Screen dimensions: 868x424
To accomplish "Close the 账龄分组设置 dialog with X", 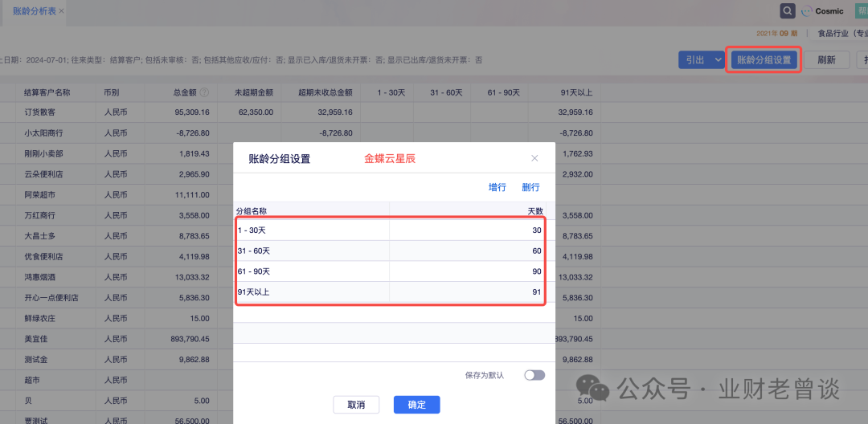I will (x=534, y=159).
